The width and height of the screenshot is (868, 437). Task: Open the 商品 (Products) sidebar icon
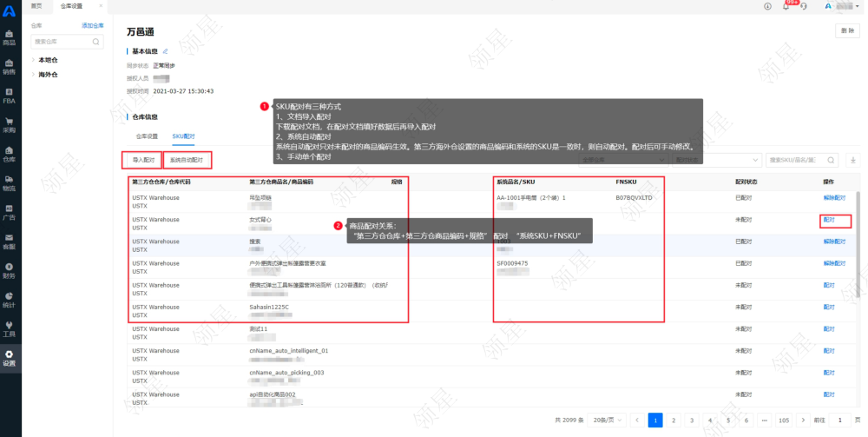point(10,36)
